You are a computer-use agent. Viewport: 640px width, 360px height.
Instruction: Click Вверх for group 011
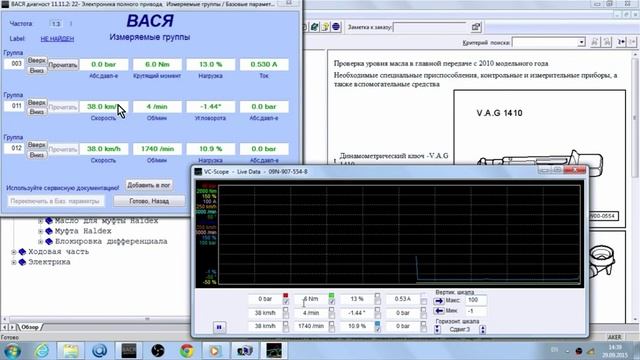point(37,102)
